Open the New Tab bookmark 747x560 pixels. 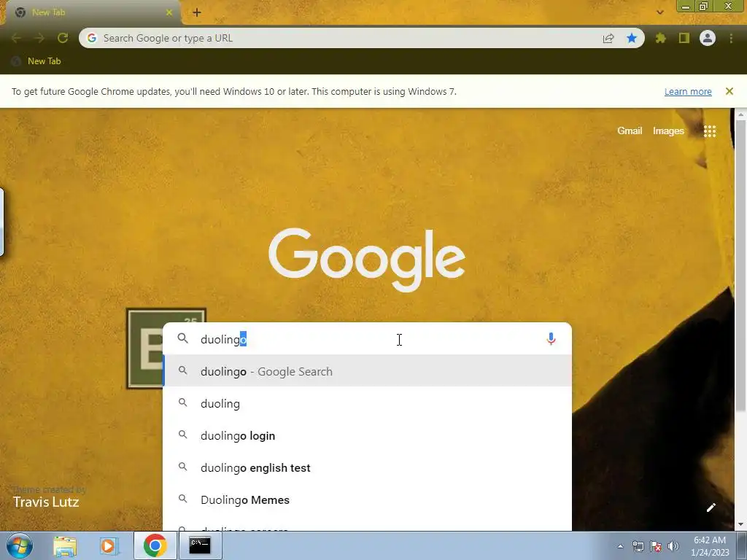[x=36, y=61]
